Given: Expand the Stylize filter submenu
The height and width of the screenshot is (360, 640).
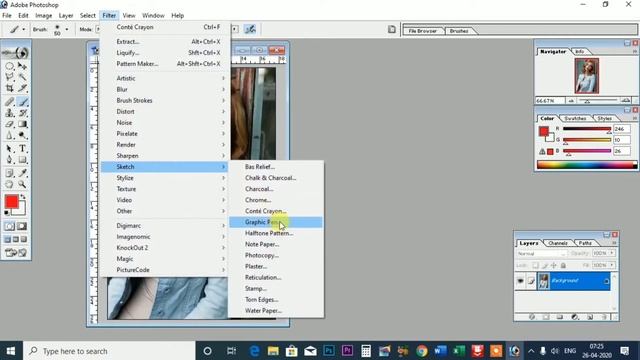Looking at the screenshot, I should click(164, 178).
